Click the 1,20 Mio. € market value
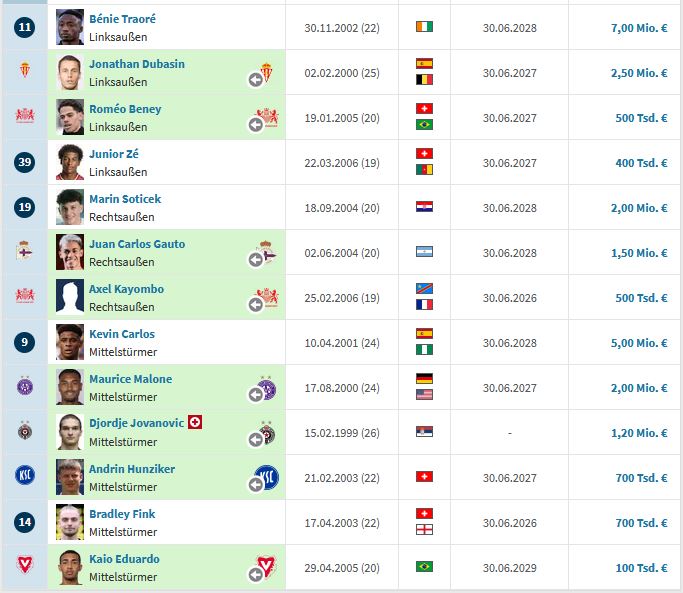 click(638, 433)
